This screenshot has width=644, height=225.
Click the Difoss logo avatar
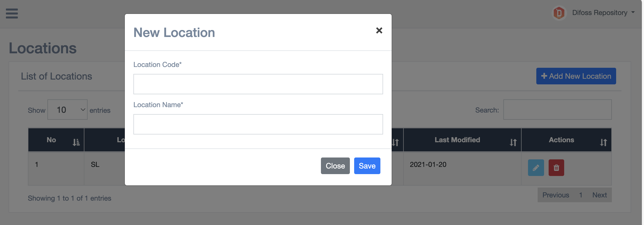(559, 13)
